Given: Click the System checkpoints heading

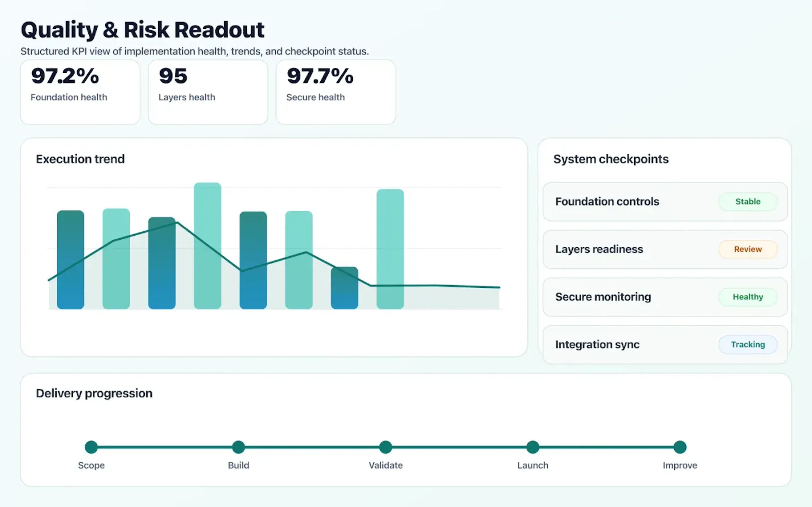Looking at the screenshot, I should click(x=611, y=159).
